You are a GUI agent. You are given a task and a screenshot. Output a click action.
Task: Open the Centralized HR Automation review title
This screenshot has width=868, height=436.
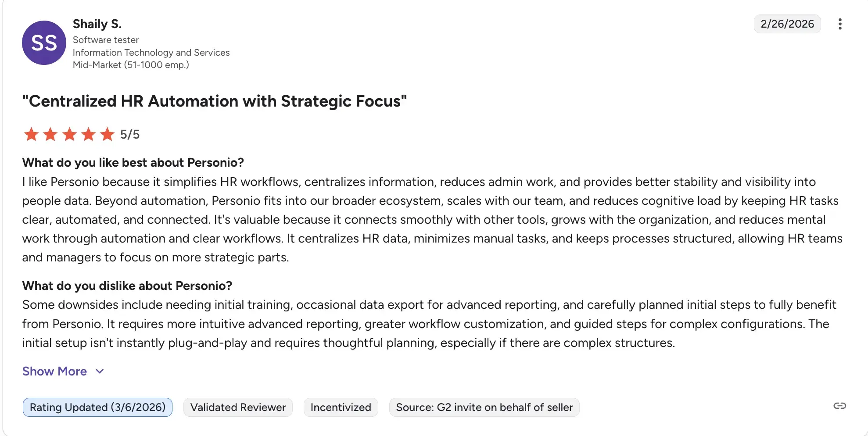click(x=215, y=101)
